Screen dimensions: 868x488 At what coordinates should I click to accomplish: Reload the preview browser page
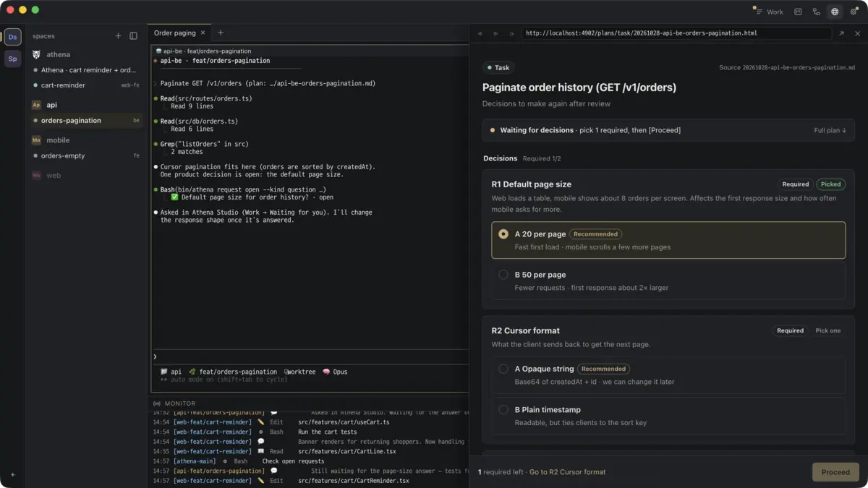[512, 33]
